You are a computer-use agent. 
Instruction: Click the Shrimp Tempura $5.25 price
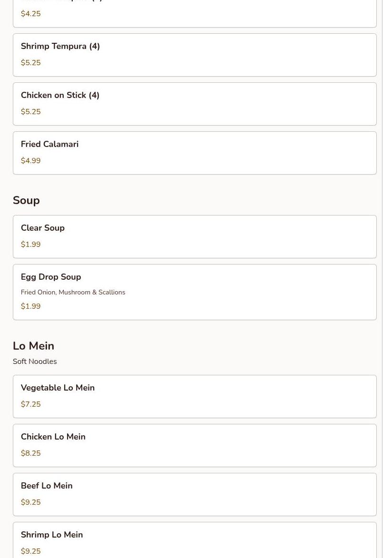click(x=30, y=63)
